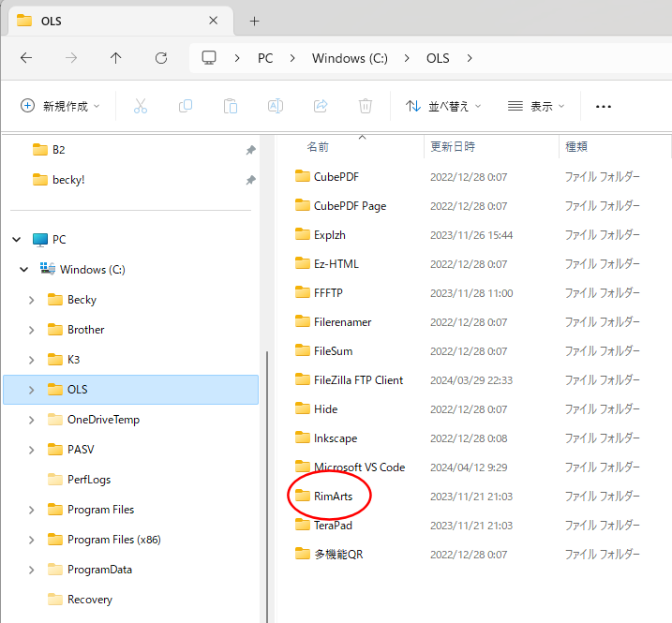The height and width of the screenshot is (623, 672).
Task: Open the three-dots more options menu
Action: pyautogui.click(x=604, y=106)
